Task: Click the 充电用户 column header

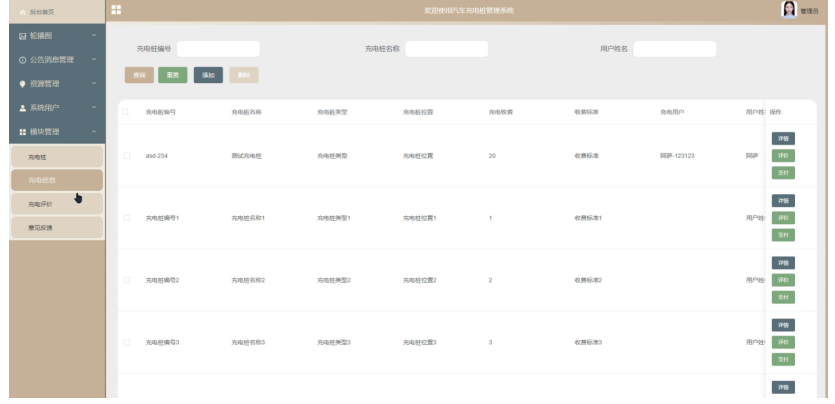Action: click(672, 112)
